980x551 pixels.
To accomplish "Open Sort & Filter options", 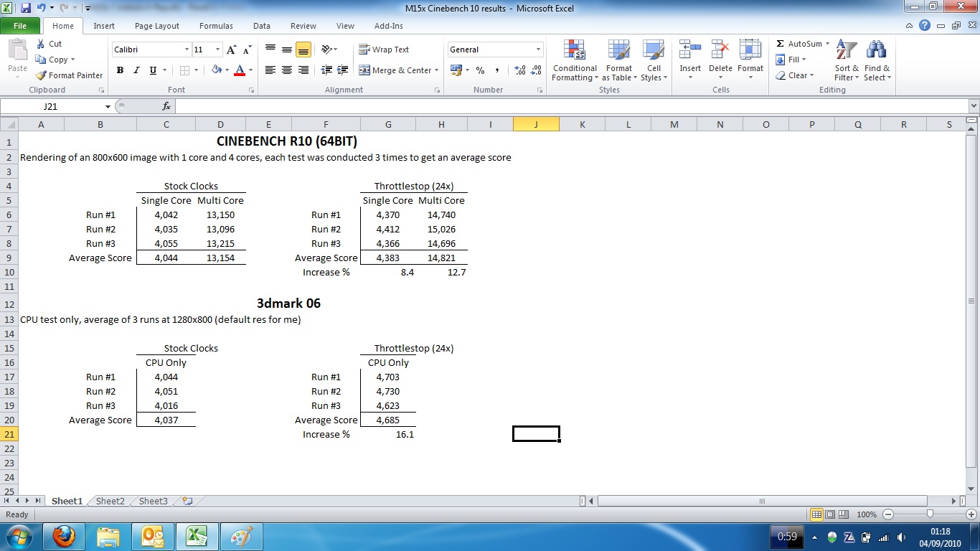I will 847,60.
